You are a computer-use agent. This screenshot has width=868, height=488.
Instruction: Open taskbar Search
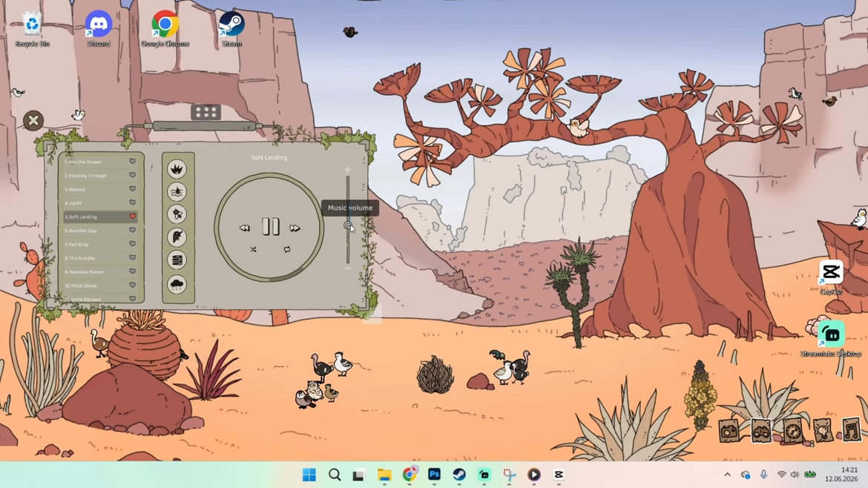pos(335,475)
